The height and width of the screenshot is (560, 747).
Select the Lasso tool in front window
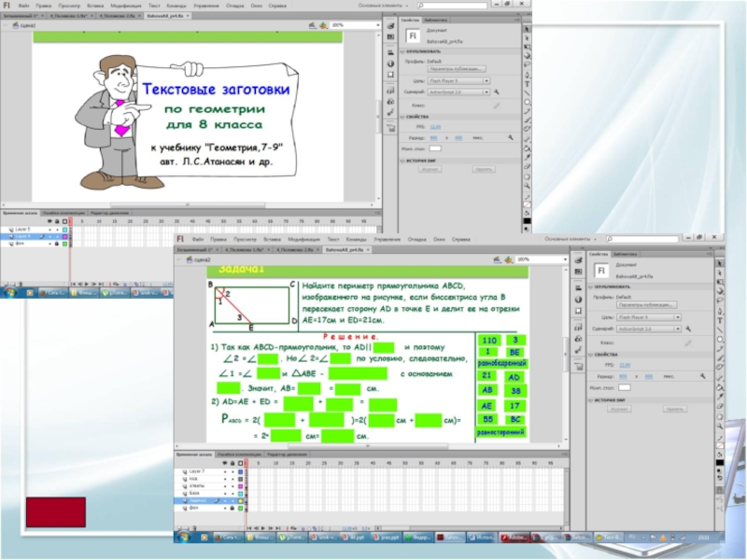[720, 301]
